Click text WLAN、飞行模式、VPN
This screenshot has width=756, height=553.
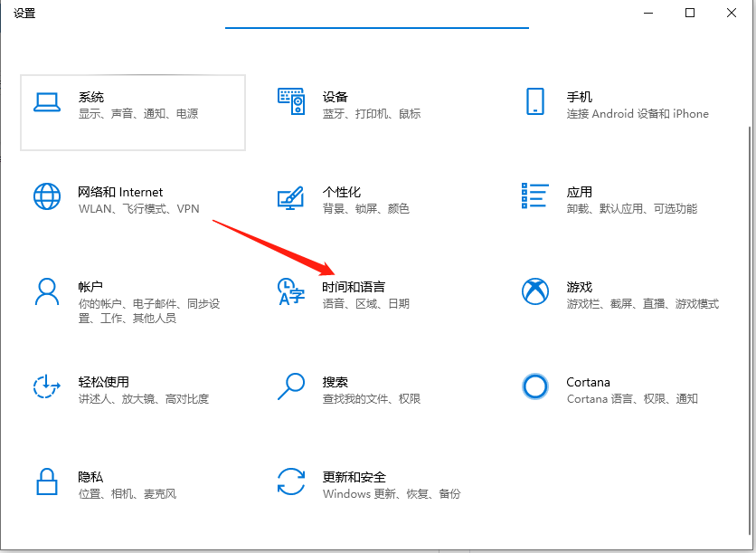(139, 208)
